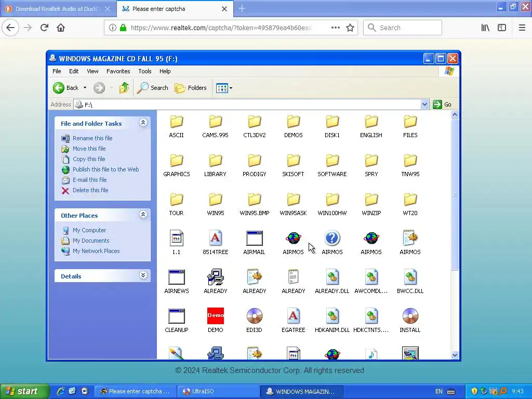The height and width of the screenshot is (399, 532).
Task: Expand the Address bar dropdown
Action: (424, 104)
